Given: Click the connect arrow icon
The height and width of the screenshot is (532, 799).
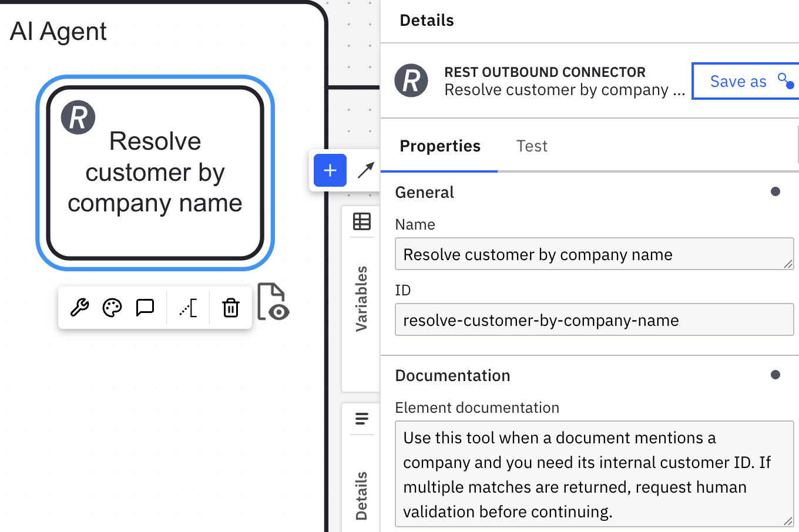Looking at the screenshot, I should point(365,170).
